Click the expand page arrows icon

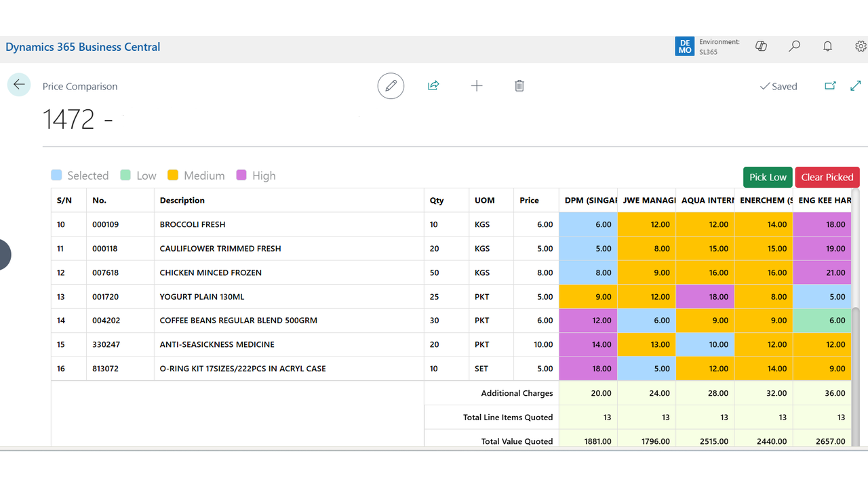point(856,86)
